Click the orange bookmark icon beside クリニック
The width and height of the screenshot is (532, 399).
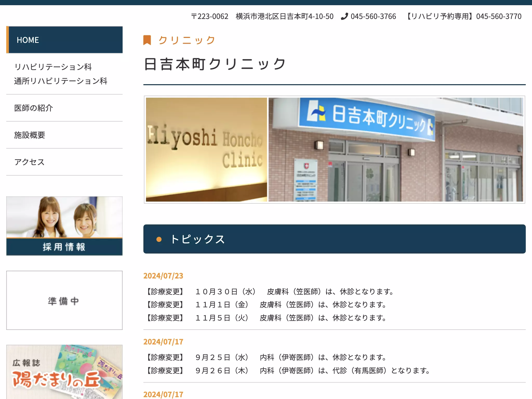pyautogui.click(x=147, y=40)
